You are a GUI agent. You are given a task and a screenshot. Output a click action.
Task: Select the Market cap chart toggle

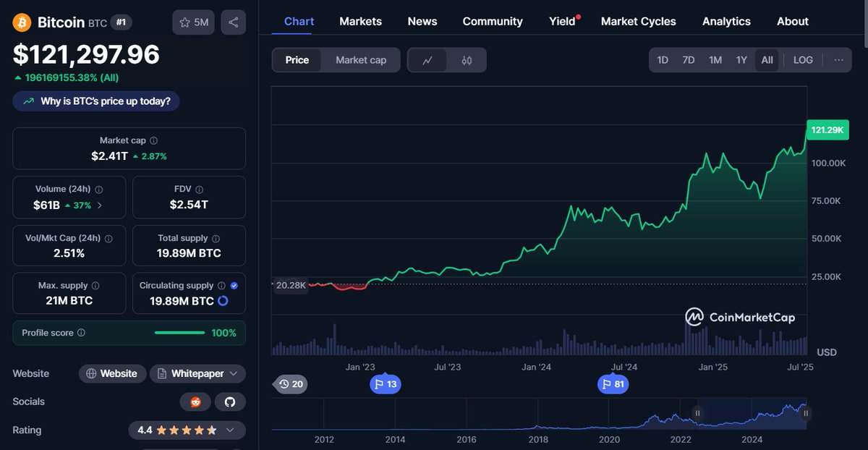[x=361, y=60]
